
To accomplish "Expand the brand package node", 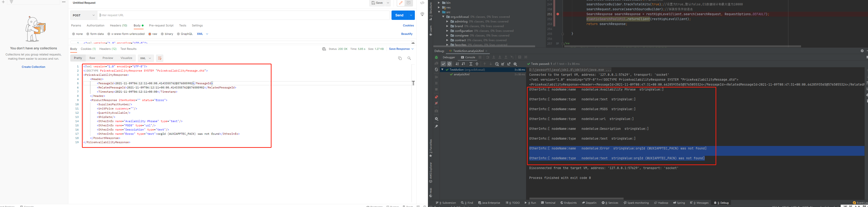I will click(447, 26).
